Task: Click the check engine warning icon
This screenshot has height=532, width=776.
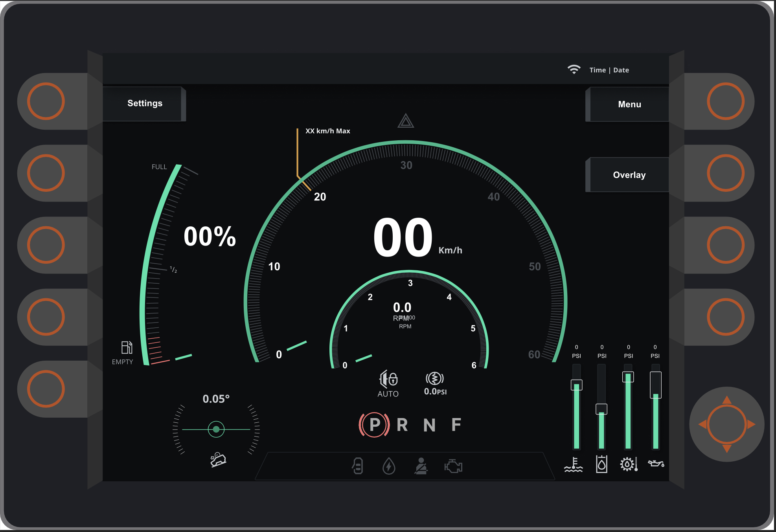Action: (x=453, y=466)
